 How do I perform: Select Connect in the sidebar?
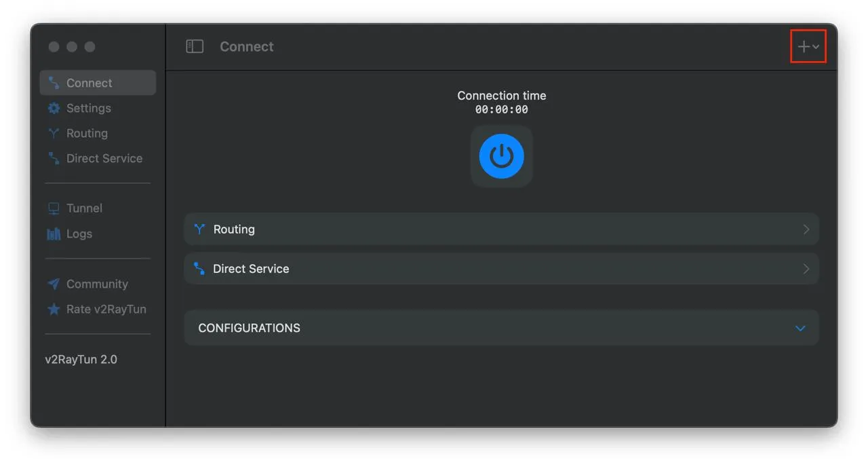(98, 83)
